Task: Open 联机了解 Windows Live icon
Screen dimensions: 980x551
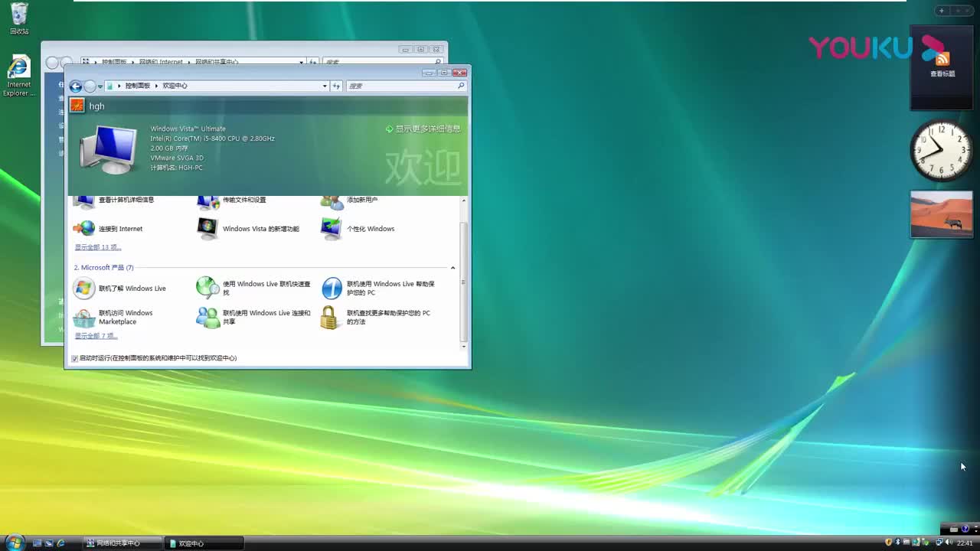Action: 84,289
